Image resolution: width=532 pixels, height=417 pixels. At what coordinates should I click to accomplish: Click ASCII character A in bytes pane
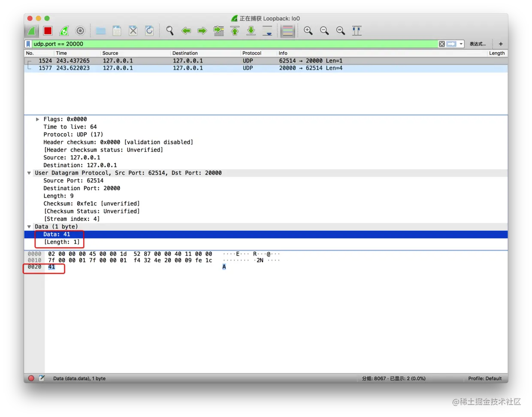[x=224, y=267]
